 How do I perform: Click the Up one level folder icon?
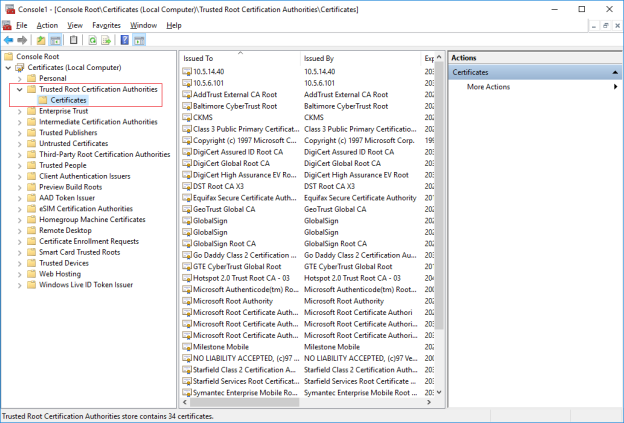tap(41, 40)
